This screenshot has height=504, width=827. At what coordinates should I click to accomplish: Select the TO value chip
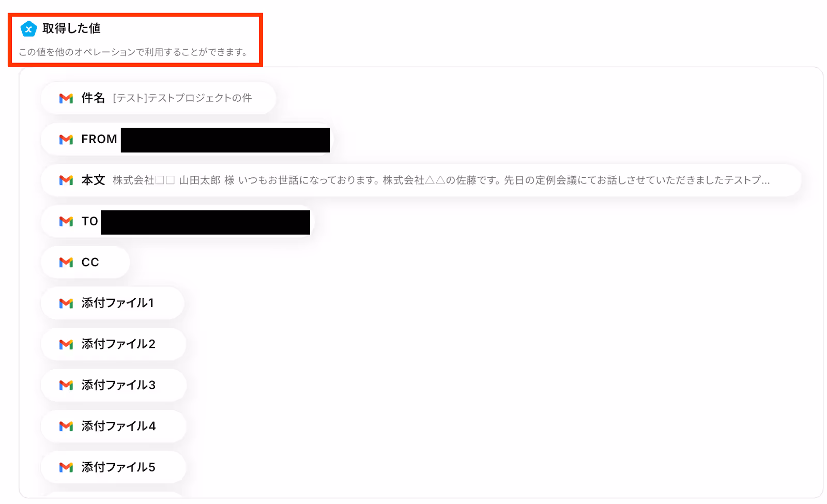click(177, 221)
